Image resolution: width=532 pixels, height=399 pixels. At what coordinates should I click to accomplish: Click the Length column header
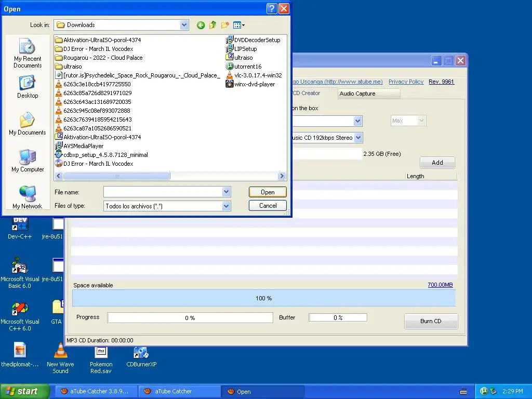click(431, 176)
